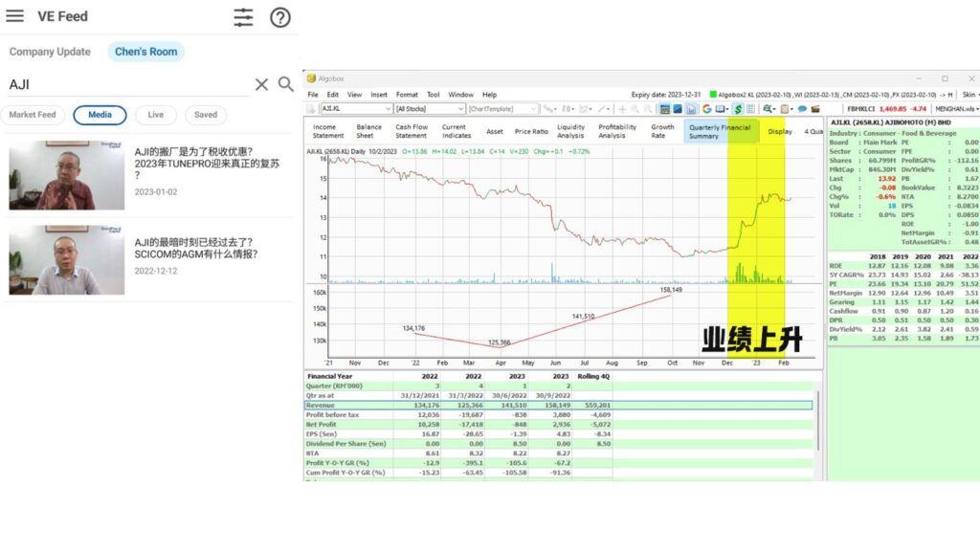Click the financial table vertical scrollbar
980x551 pixels.
[818, 420]
